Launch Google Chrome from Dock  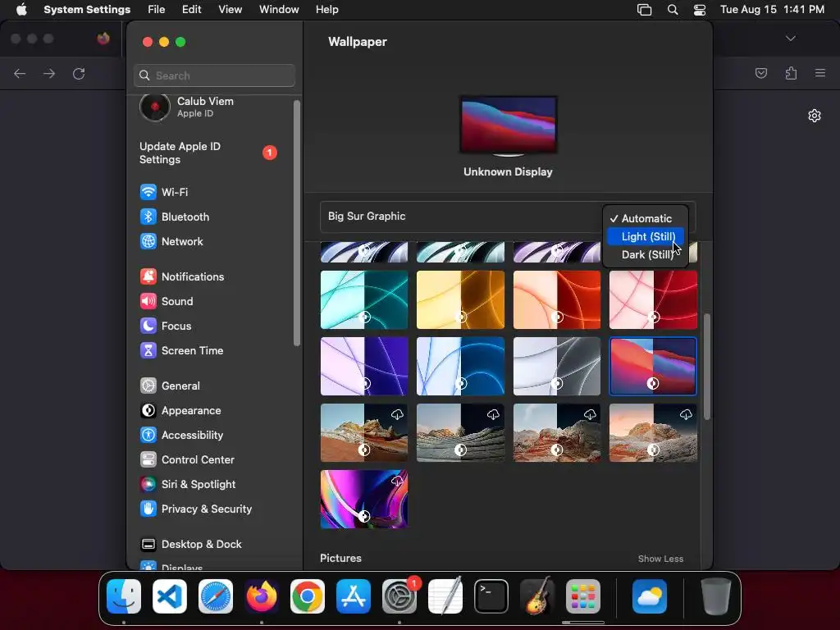[x=308, y=596]
